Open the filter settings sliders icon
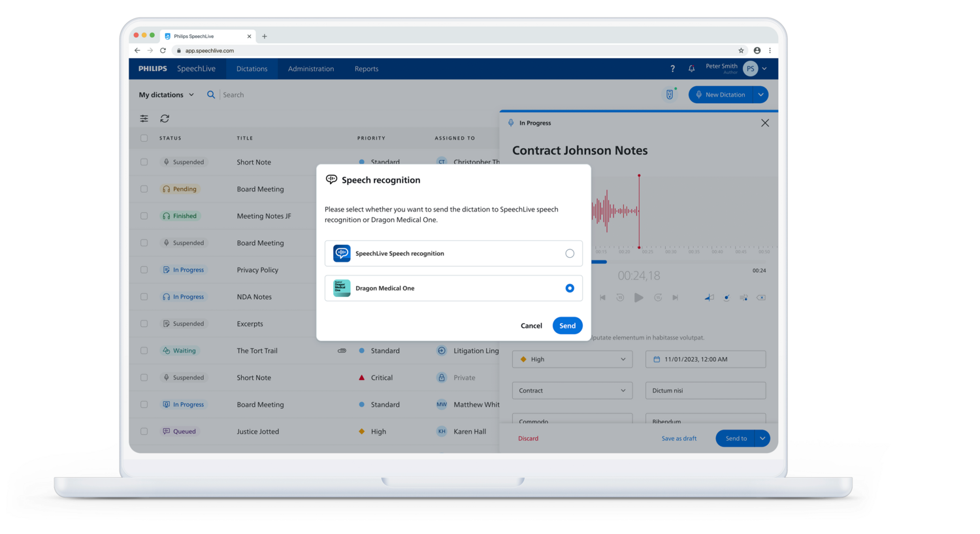This screenshot has height=534, width=980. click(144, 119)
